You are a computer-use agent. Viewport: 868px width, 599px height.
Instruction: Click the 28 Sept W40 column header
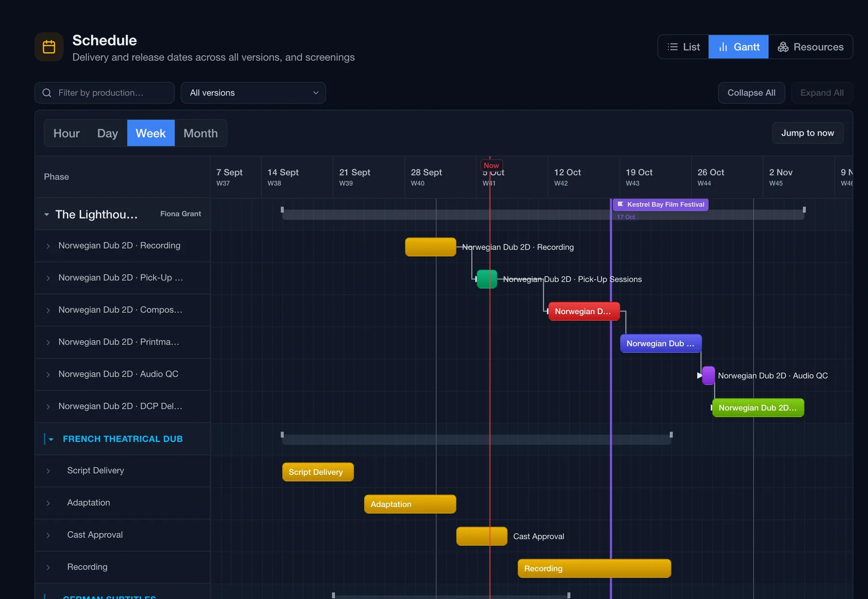click(x=440, y=177)
